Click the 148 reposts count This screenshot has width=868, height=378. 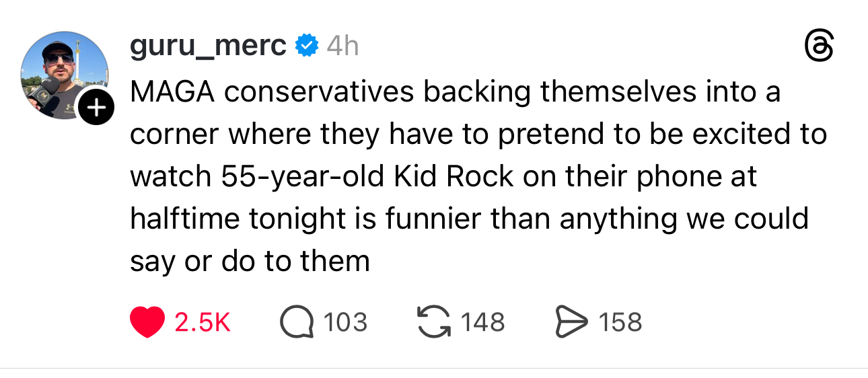(x=482, y=322)
